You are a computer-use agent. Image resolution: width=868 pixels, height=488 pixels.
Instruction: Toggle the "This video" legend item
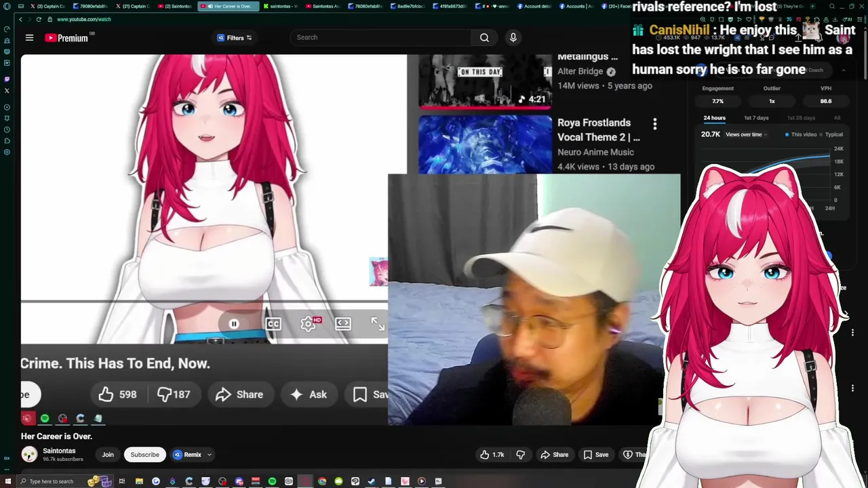coord(801,134)
